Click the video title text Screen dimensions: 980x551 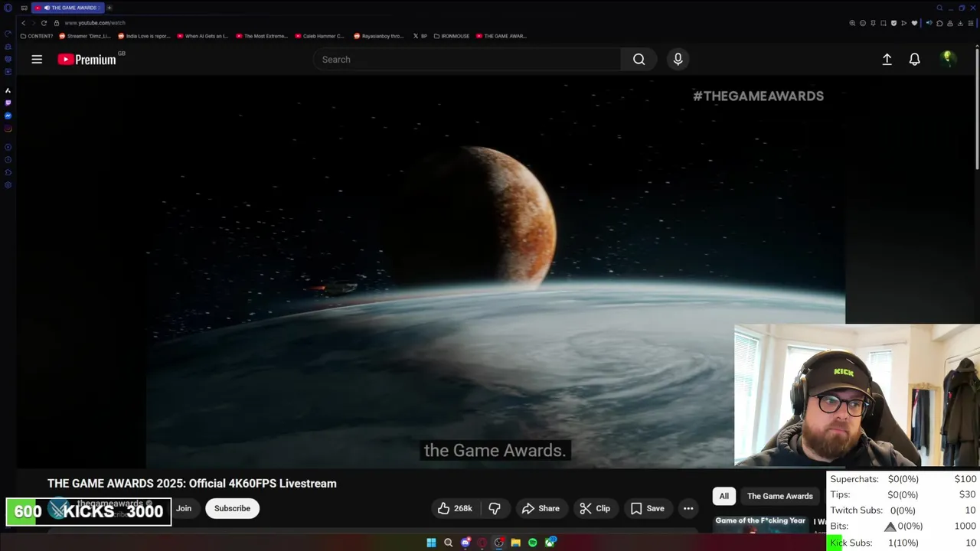point(192,484)
